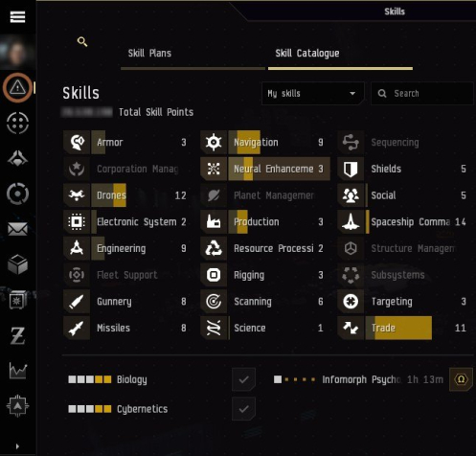Open the hamburger menu icon
476x456 pixels.
click(x=17, y=16)
